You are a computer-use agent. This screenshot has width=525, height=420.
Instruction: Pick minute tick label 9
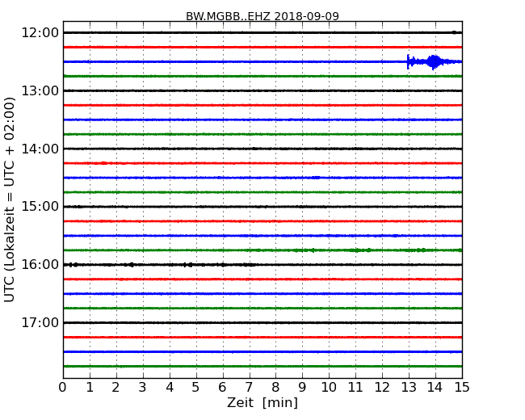point(302,388)
